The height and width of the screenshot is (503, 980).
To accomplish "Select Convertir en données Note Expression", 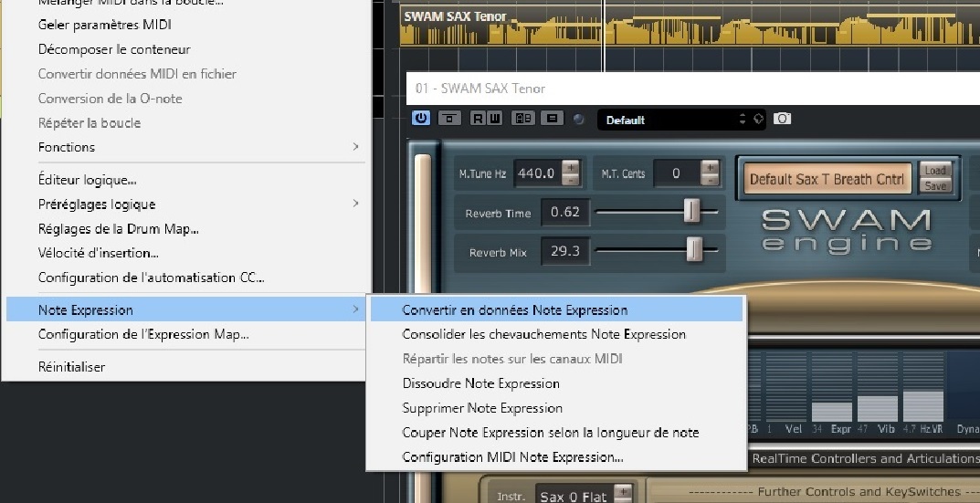I will coord(556,309).
